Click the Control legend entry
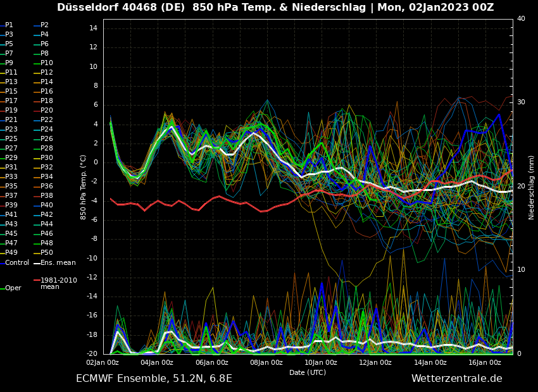The width and height of the screenshot is (538, 392). [17, 262]
